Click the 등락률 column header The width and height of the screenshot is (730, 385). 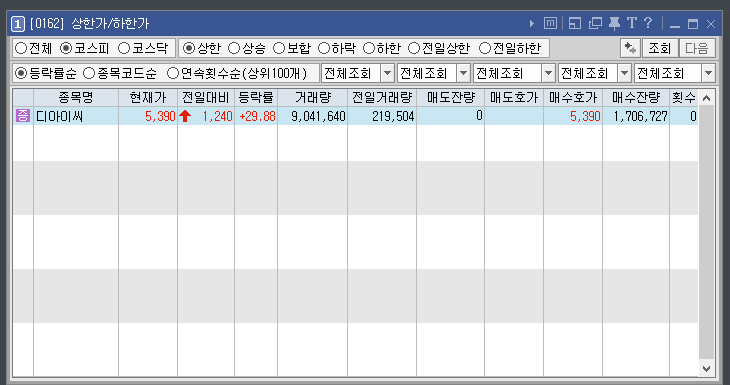[256, 98]
